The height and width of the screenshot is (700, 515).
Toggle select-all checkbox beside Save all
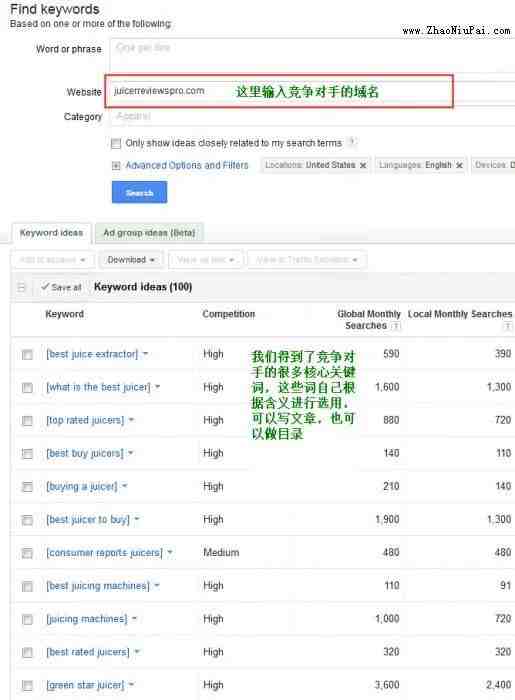click(21, 287)
